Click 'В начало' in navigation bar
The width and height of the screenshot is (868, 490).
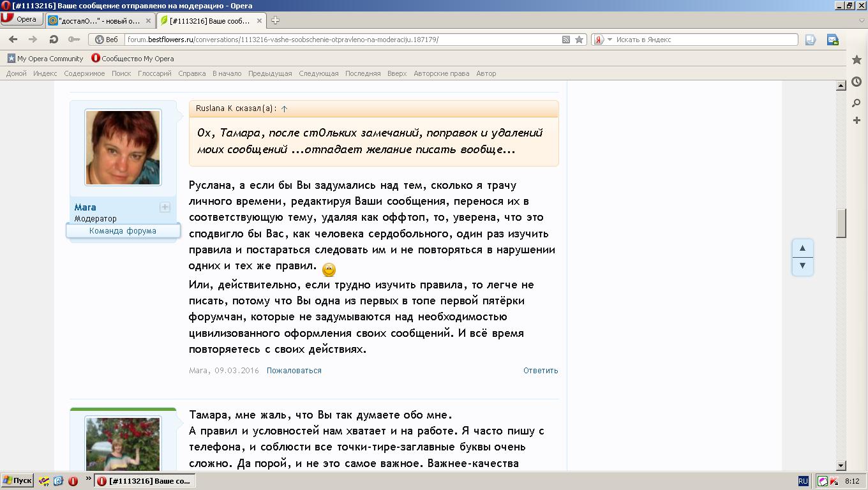click(x=227, y=73)
